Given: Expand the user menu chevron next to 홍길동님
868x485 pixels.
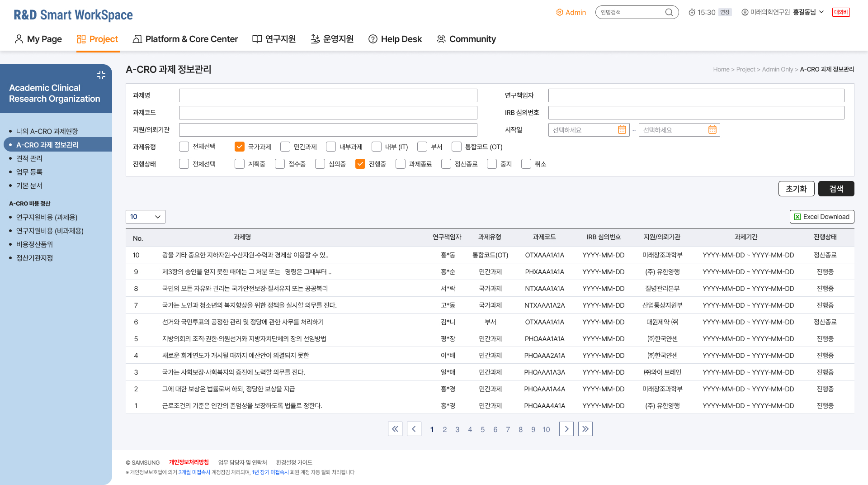Looking at the screenshot, I should [x=821, y=12].
